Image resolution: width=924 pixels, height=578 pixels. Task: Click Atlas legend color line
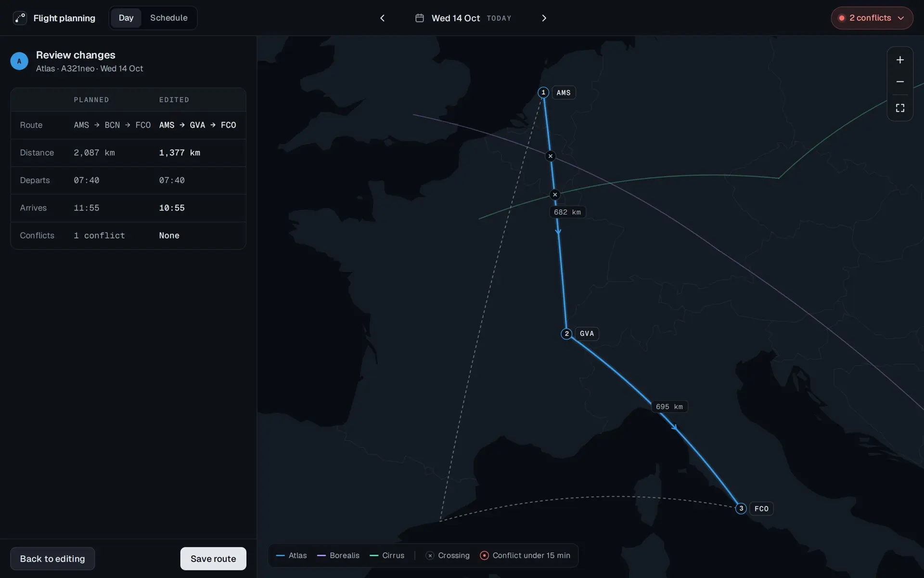(280, 556)
